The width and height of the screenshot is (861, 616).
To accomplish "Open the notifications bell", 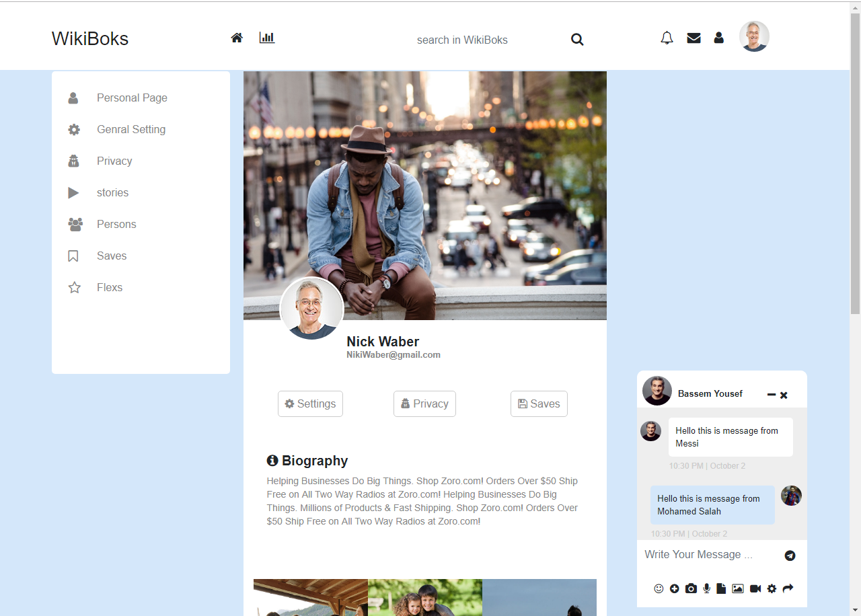I will pos(667,38).
